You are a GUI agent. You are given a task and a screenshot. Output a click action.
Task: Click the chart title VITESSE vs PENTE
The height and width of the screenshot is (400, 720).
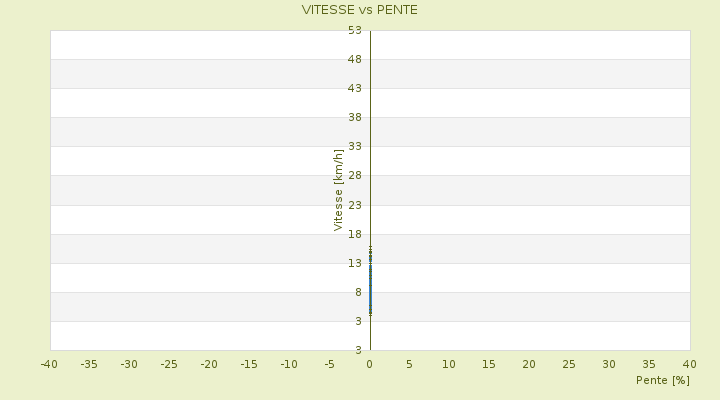point(360,10)
